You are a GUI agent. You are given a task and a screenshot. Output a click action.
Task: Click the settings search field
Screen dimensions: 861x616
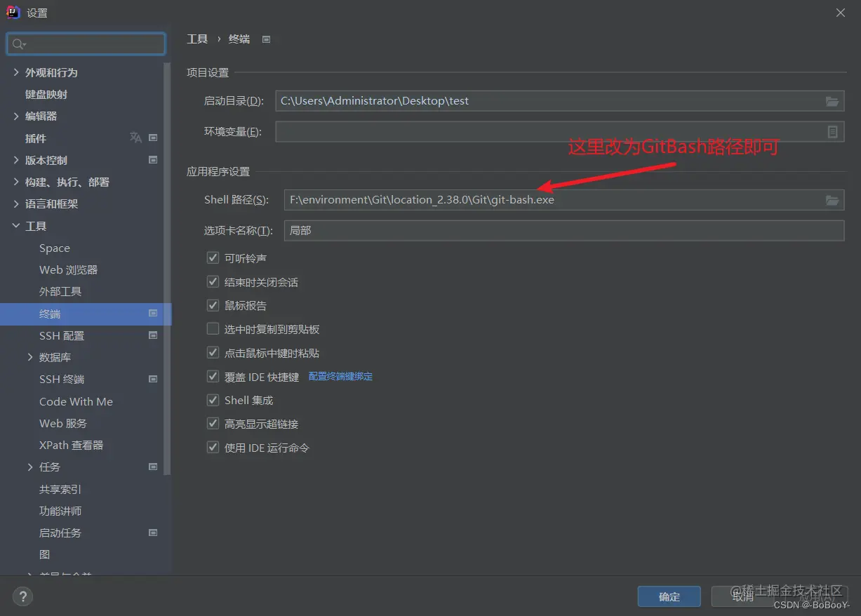[x=86, y=44]
